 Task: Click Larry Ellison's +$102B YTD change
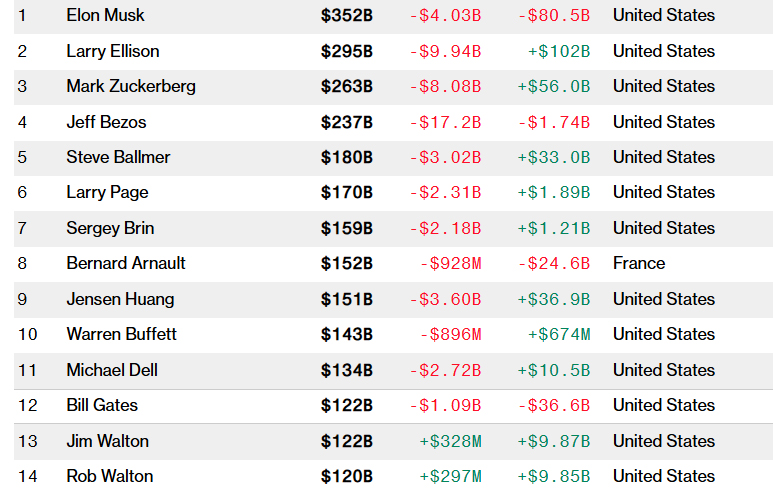[x=559, y=51]
